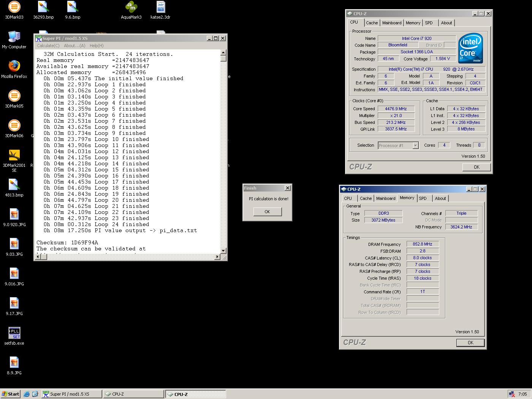The height and width of the screenshot is (399, 532).
Task: Open the 3DMark05 desktop icon
Action: coord(14,99)
